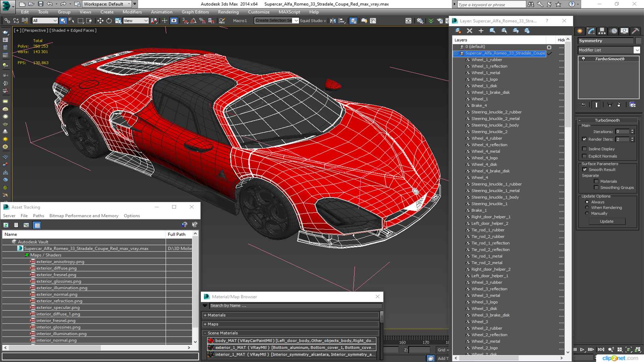Click Asset Tracking refresh icon

point(6,225)
